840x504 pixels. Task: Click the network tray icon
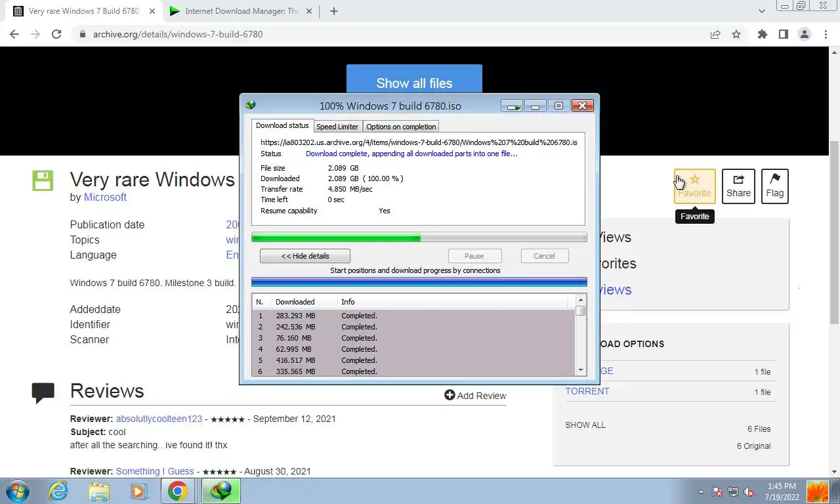[733, 492]
